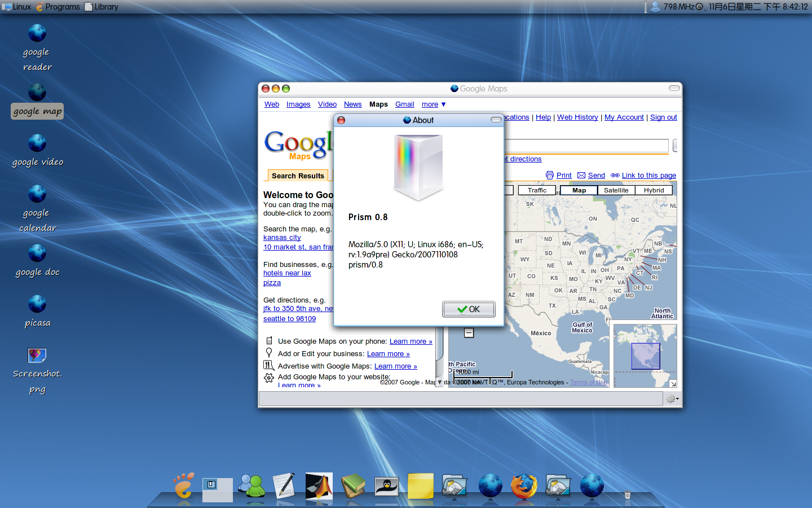
Task: Click the Print link above the map
Action: coord(564,176)
